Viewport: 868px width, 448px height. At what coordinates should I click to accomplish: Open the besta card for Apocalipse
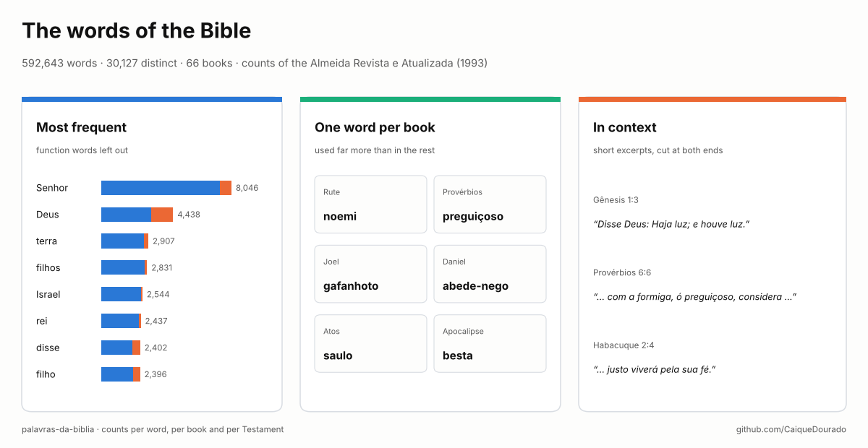pyautogui.click(x=490, y=343)
